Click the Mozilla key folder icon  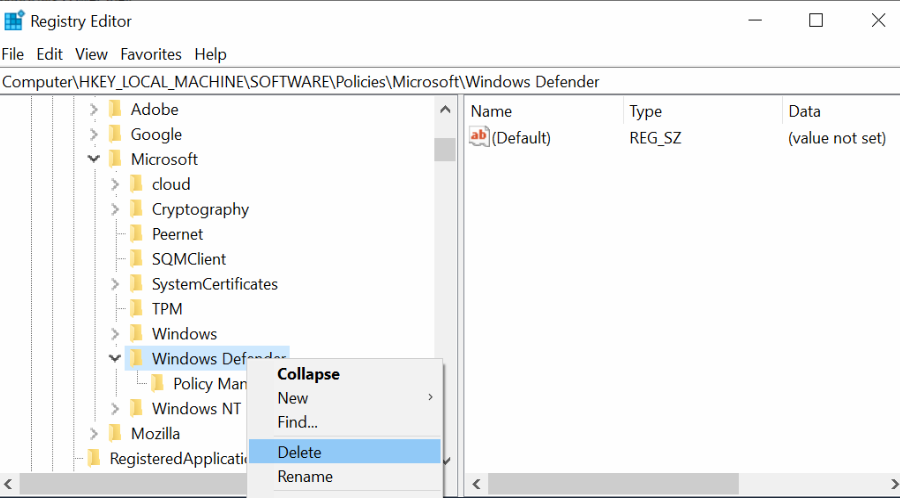pyautogui.click(x=115, y=433)
